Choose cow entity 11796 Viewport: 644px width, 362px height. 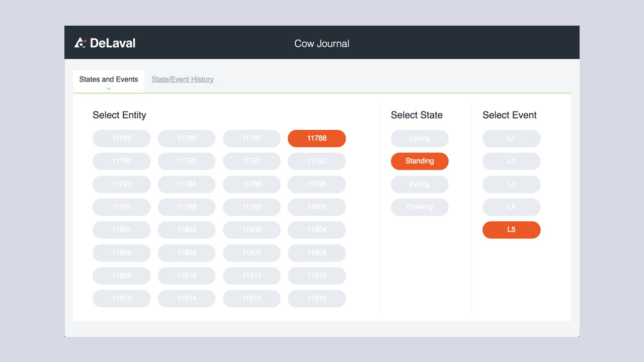(x=316, y=184)
